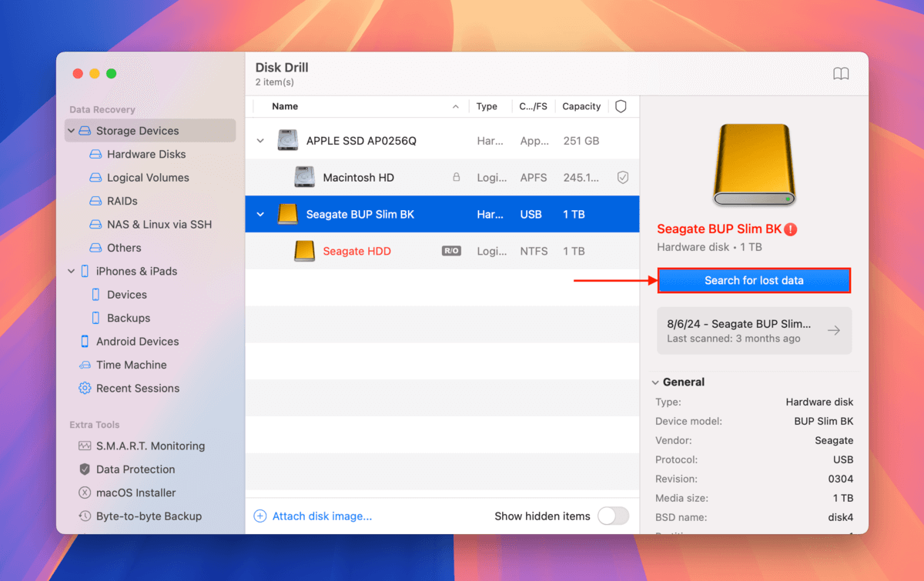
Task: Collapse the Seagate BUP Slim BK row
Action: pyautogui.click(x=260, y=214)
